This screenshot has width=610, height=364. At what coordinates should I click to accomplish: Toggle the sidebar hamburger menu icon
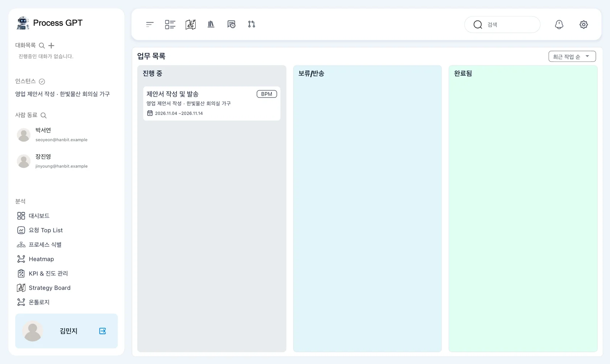[149, 24]
